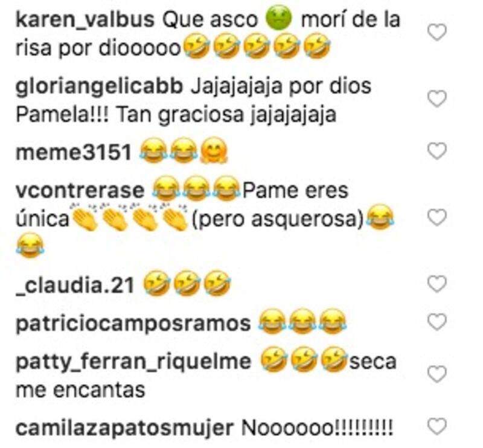
Task: Open patriciocamposramos profile link
Action: (133, 324)
